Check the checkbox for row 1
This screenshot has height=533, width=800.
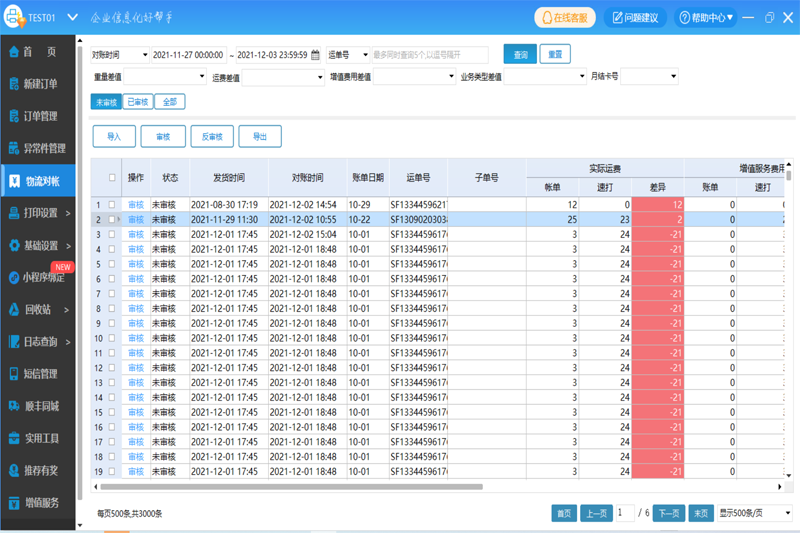click(x=112, y=204)
